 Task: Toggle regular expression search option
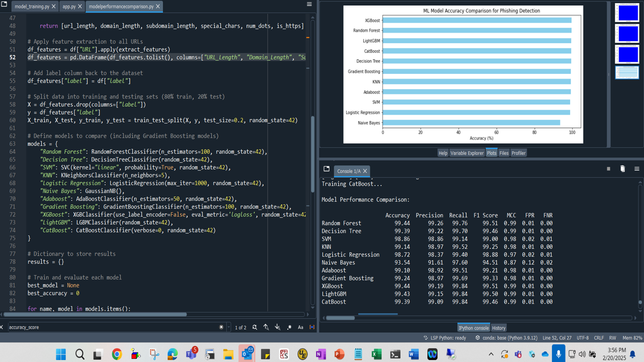click(289, 327)
